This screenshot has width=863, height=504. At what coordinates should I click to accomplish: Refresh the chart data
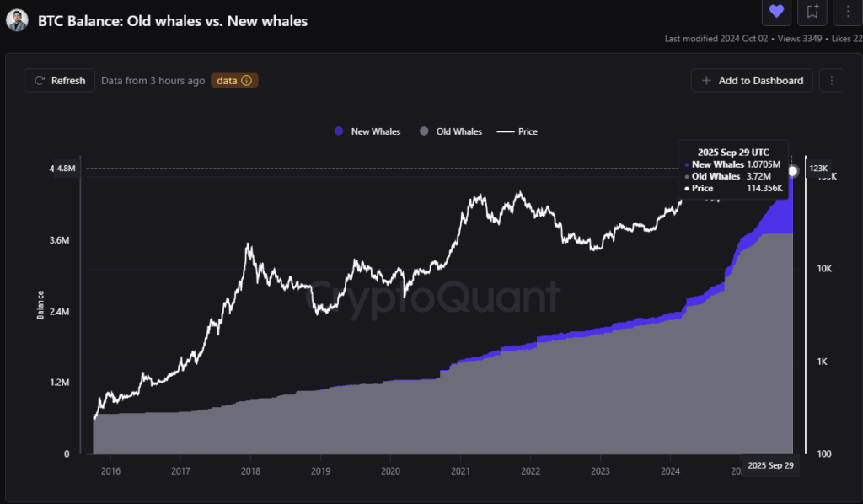[x=59, y=81]
